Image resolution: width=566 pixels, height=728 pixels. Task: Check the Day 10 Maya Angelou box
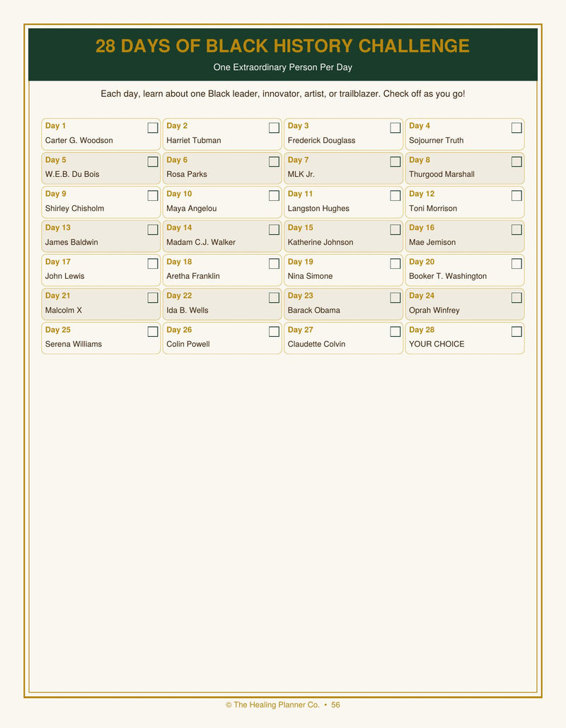click(274, 195)
